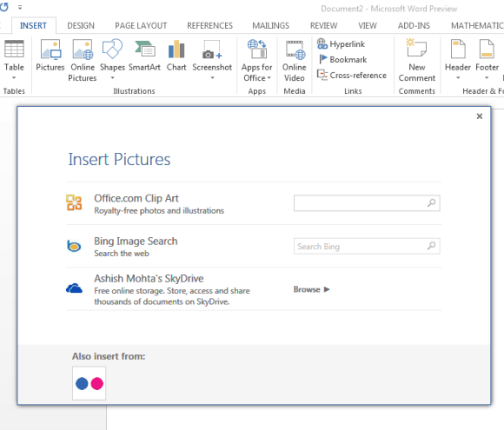504x430 pixels.
Task: Open the REFERENCES tab
Action: click(210, 26)
